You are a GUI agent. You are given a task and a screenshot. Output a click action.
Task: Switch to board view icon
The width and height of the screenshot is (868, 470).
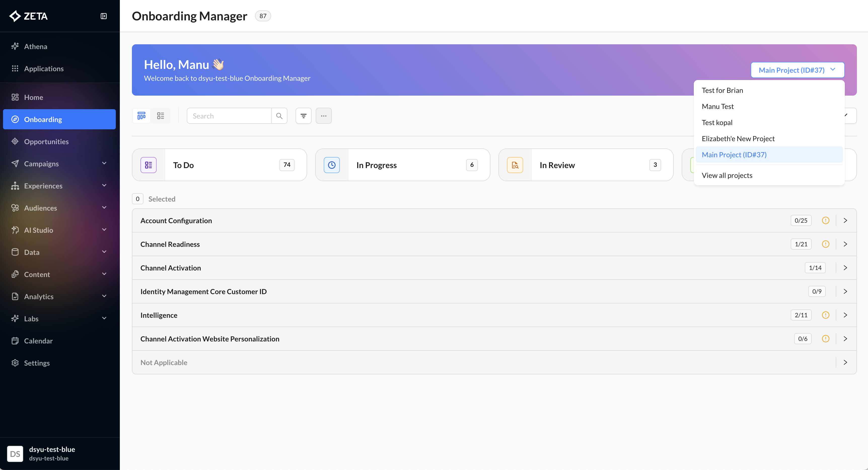click(x=141, y=116)
